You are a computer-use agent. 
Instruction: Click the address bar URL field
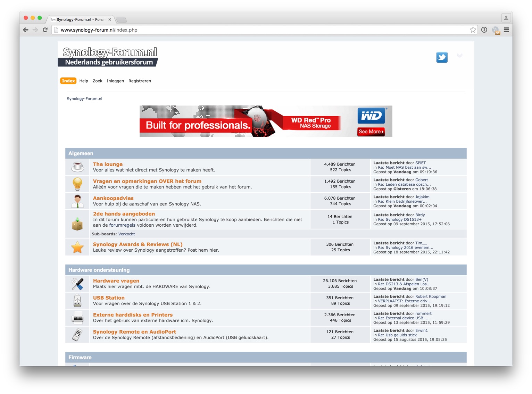[139, 30]
